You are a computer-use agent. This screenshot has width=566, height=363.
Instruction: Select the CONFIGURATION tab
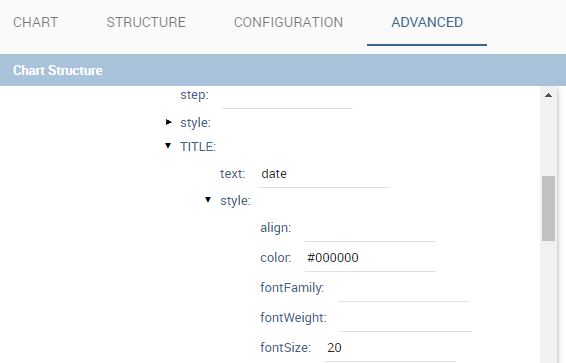coord(288,22)
